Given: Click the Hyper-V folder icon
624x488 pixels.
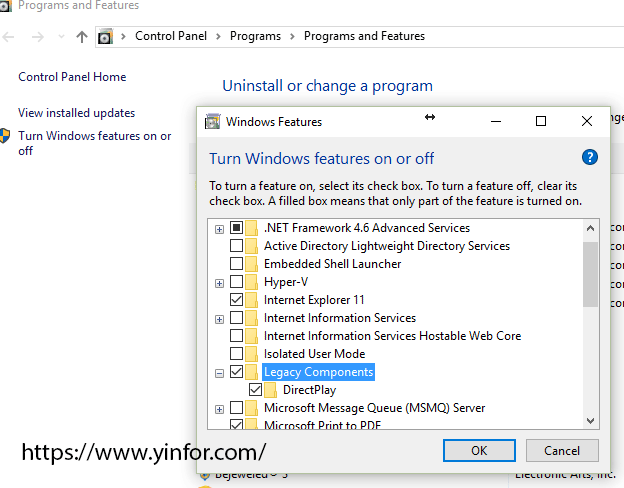Looking at the screenshot, I should point(251,282).
